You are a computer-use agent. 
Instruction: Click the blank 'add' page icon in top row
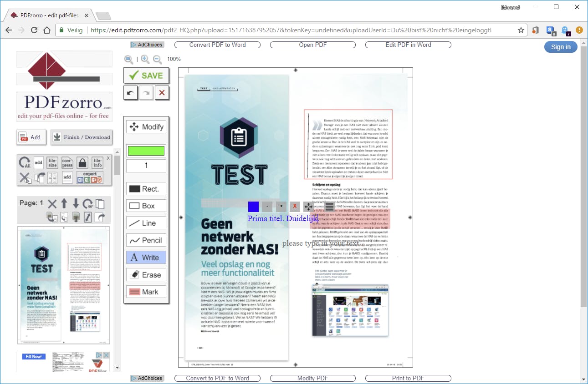pos(39,162)
